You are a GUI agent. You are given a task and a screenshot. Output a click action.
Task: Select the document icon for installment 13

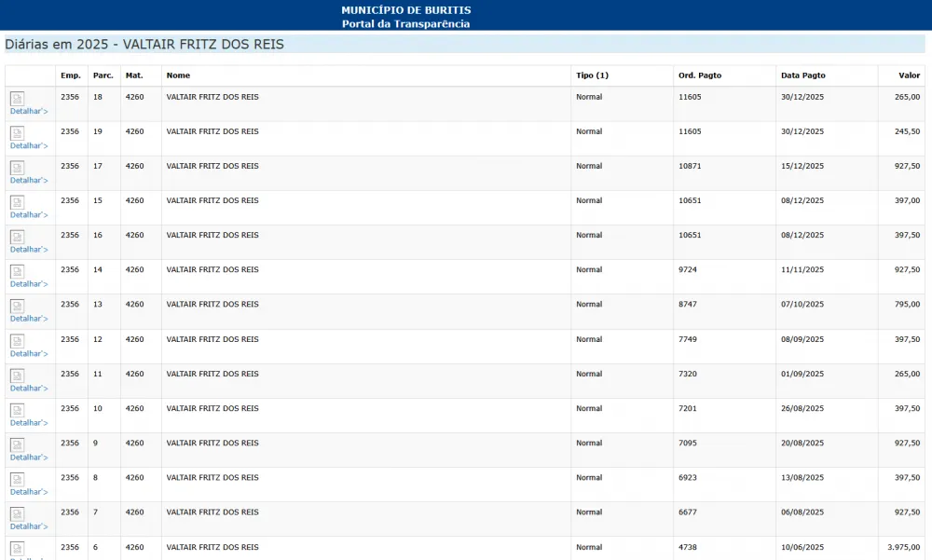point(17,306)
